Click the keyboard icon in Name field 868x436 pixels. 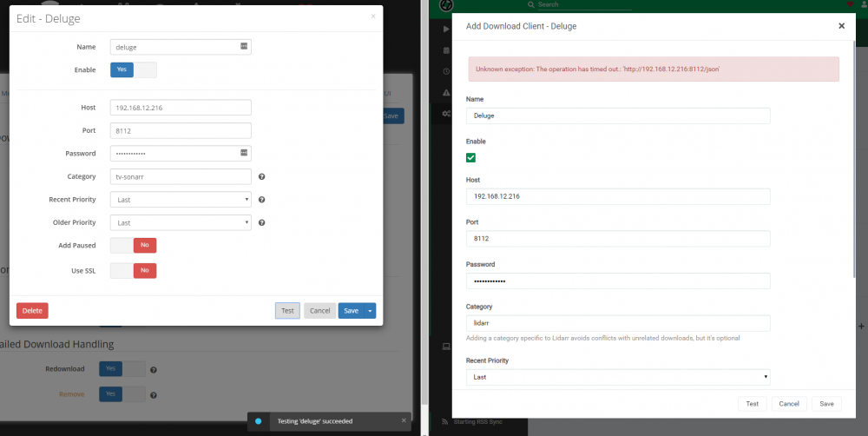244,47
